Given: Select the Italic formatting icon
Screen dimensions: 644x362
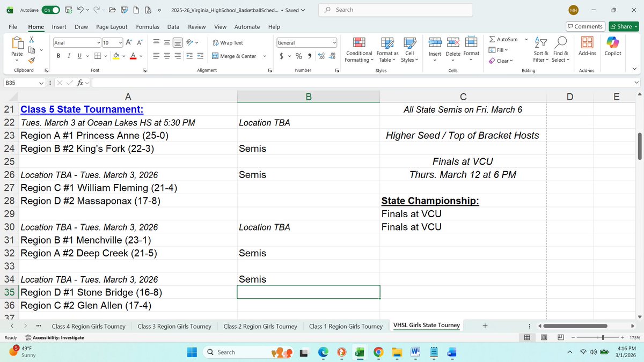Looking at the screenshot, I should click(68, 55).
